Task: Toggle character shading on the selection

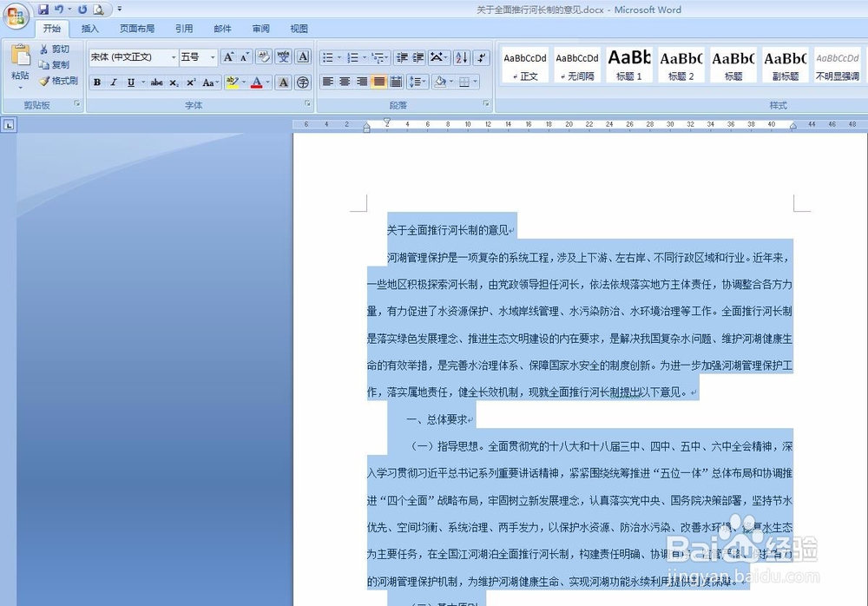Action: pyautogui.click(x=284, y=82)
